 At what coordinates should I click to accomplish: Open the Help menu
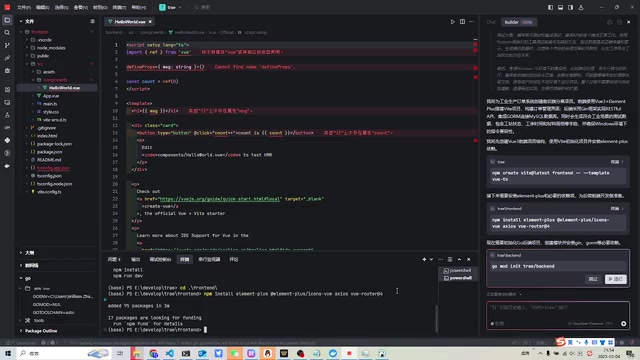(x=138, y=7)
